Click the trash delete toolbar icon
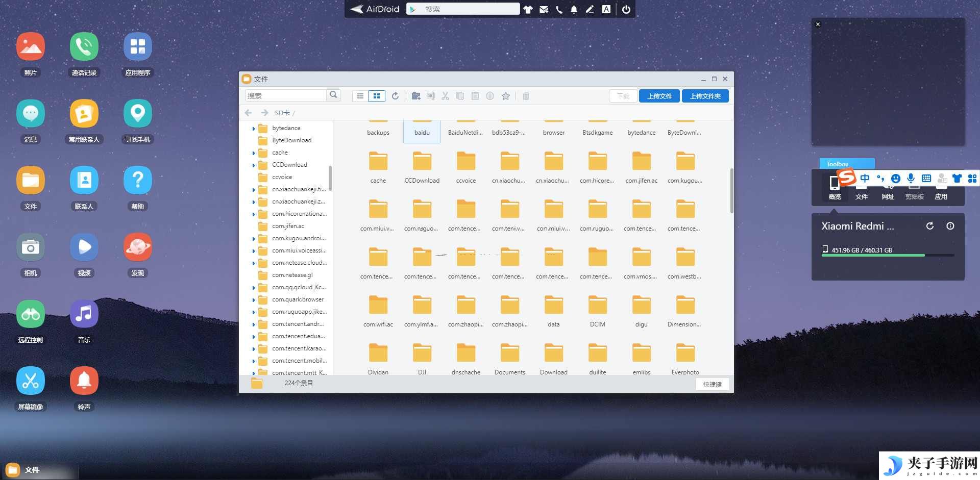Viewport: 980px width, 480px height. pyautogui.click(x=526, y=96)
